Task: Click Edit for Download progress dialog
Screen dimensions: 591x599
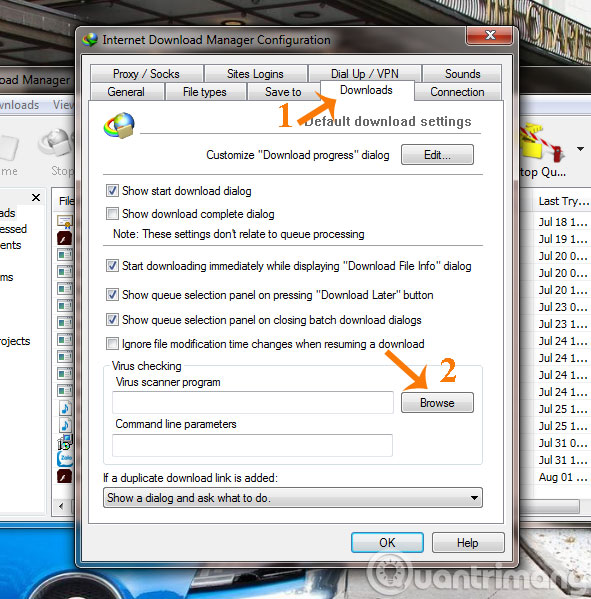Action: [437, 155]
